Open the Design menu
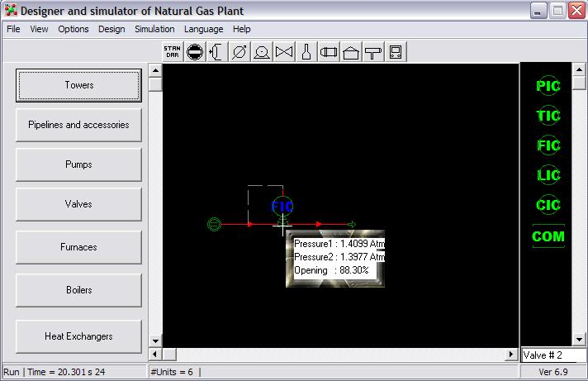588x381 pixels. click(111, 29)
